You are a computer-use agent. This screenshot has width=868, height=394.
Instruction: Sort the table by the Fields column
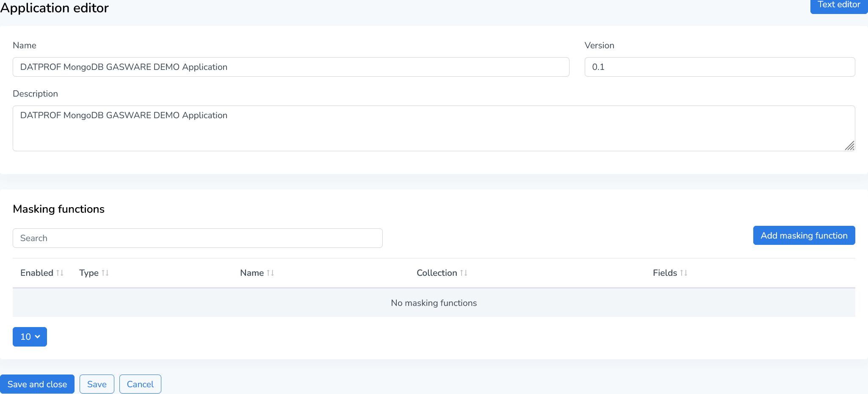point(665,273)
